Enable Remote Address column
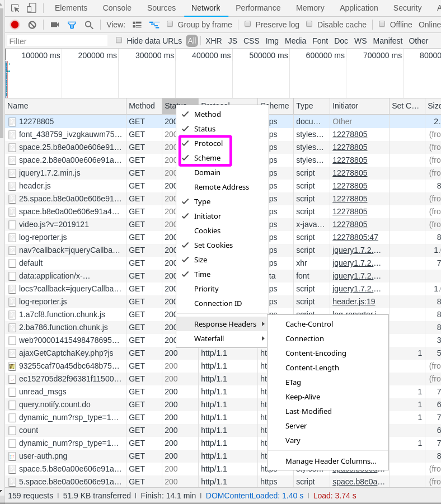This screenshot has height=504, width=441. [222, 187]
